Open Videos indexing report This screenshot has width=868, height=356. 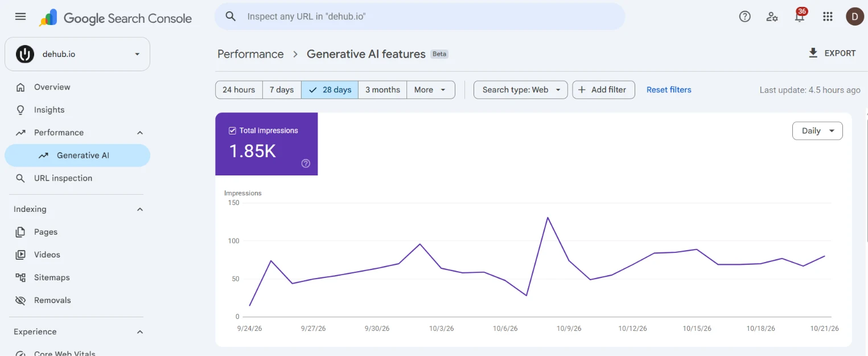pos(77,255)
